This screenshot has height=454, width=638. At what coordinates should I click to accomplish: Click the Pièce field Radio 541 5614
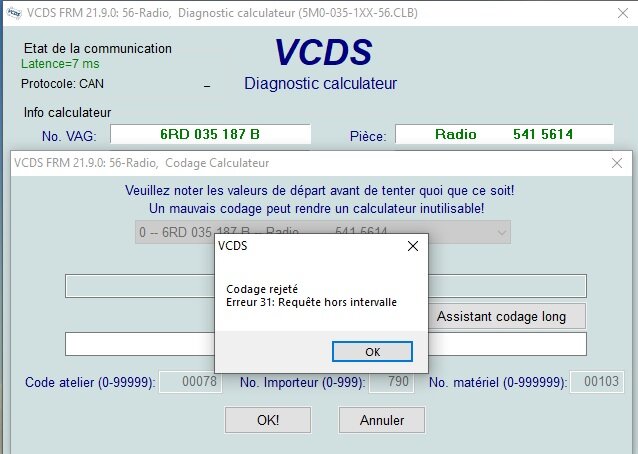[504, 134]
